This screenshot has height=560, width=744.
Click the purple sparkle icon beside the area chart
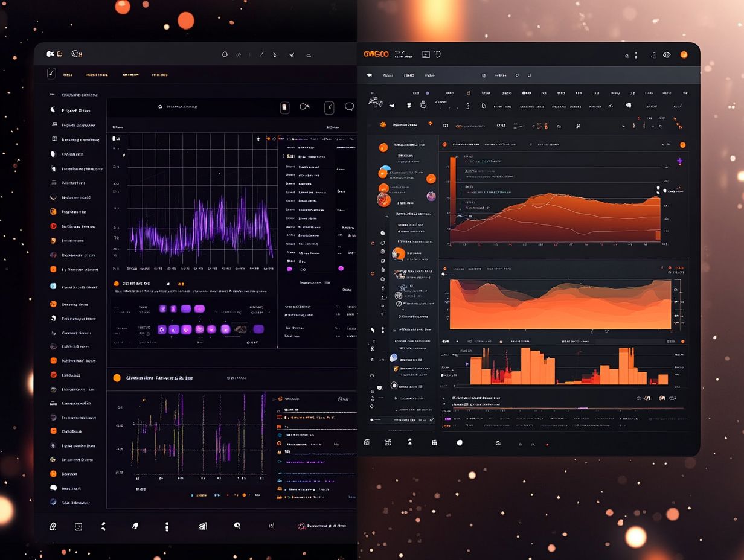tap(680, 161)
